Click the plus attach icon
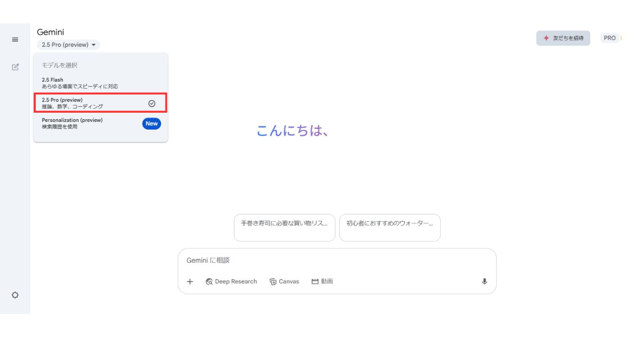Viewport: 644px width, 337px height. point(190,282)
